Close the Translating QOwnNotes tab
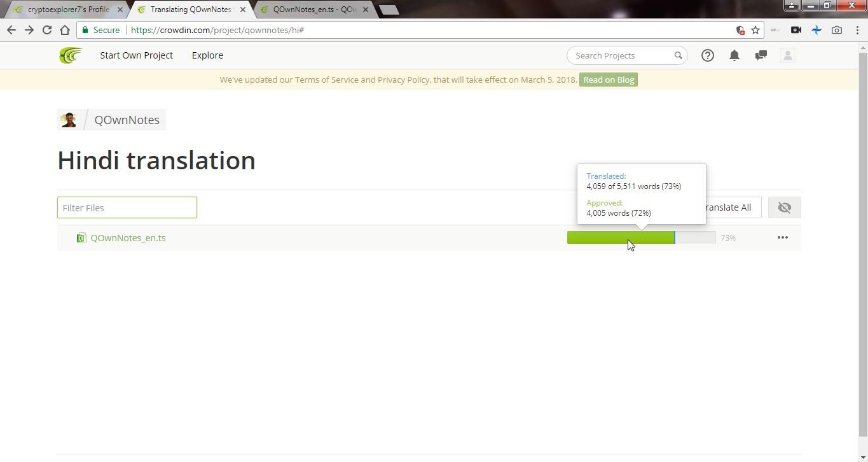This screenshot has height=462, width=868. point(242,10)
